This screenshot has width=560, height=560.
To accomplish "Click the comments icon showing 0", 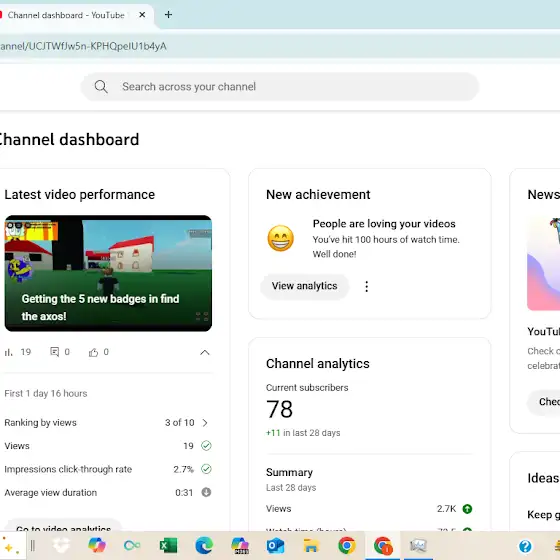I will tap(55, 352).
